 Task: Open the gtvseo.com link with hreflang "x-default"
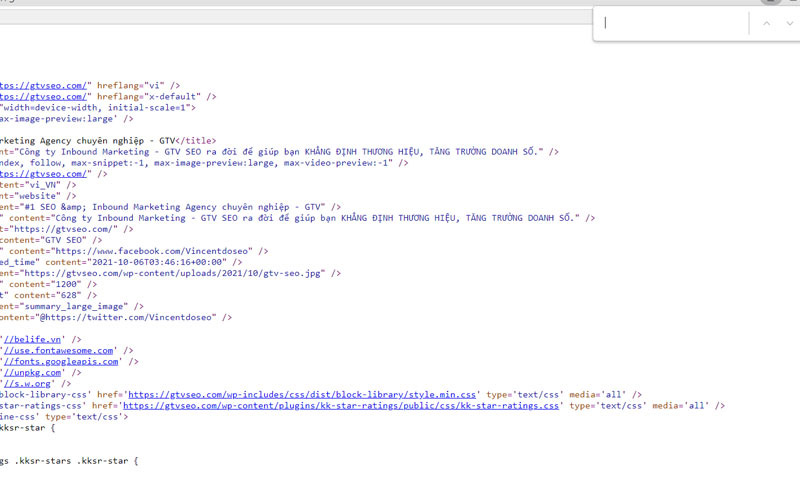tap(44, 97)
